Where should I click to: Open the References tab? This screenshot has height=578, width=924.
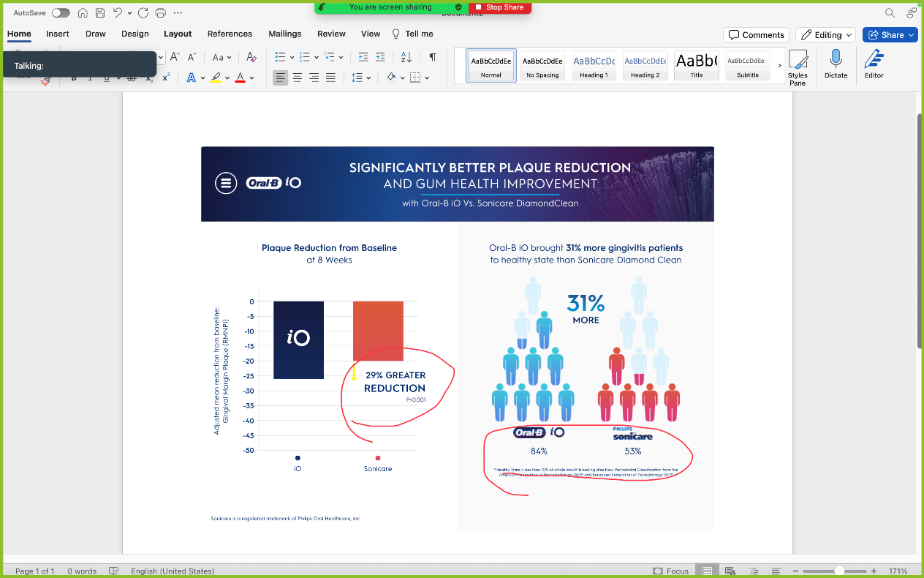tap(230, 34)
